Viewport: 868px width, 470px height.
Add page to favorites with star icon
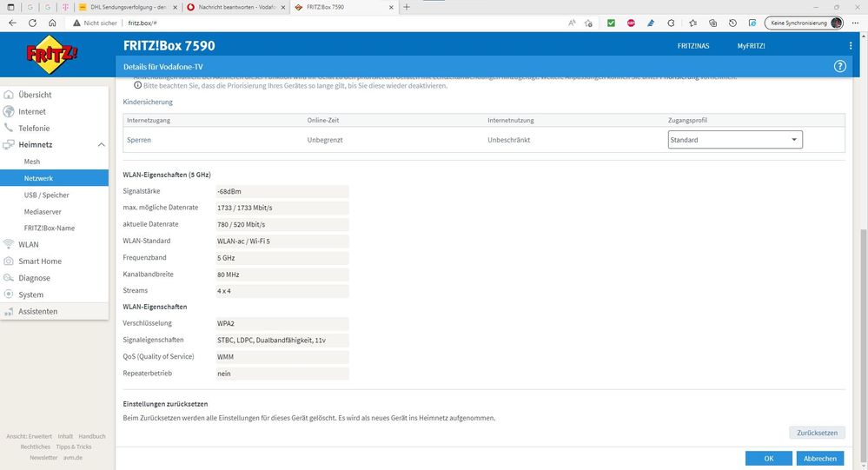[x=588, y=23]
